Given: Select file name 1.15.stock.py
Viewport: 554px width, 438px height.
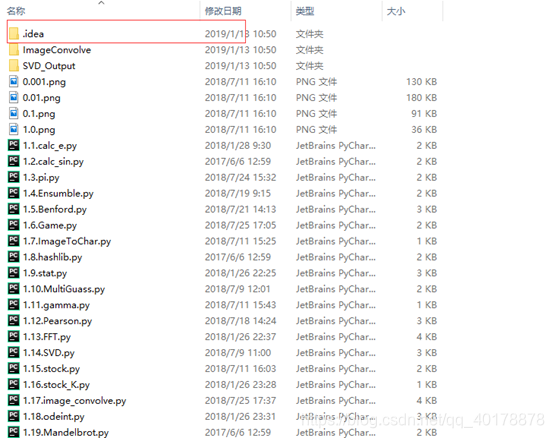Looking at the screenshot, I should (51, 369).
